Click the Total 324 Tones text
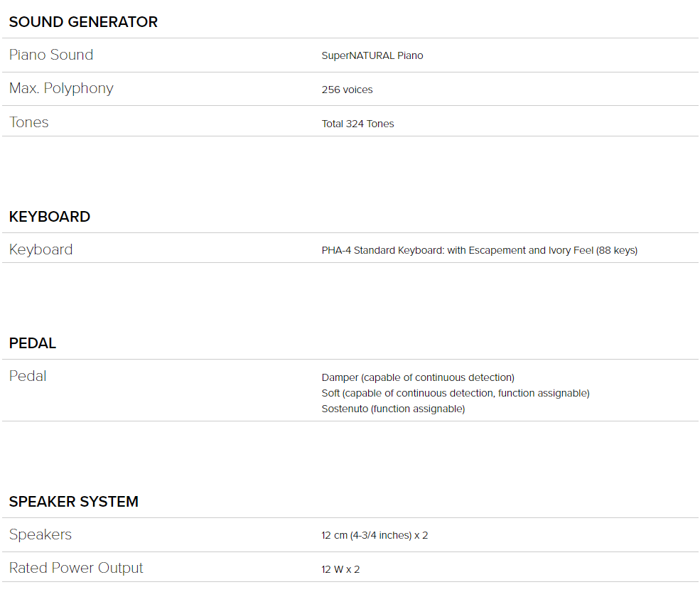 [357, 124]
